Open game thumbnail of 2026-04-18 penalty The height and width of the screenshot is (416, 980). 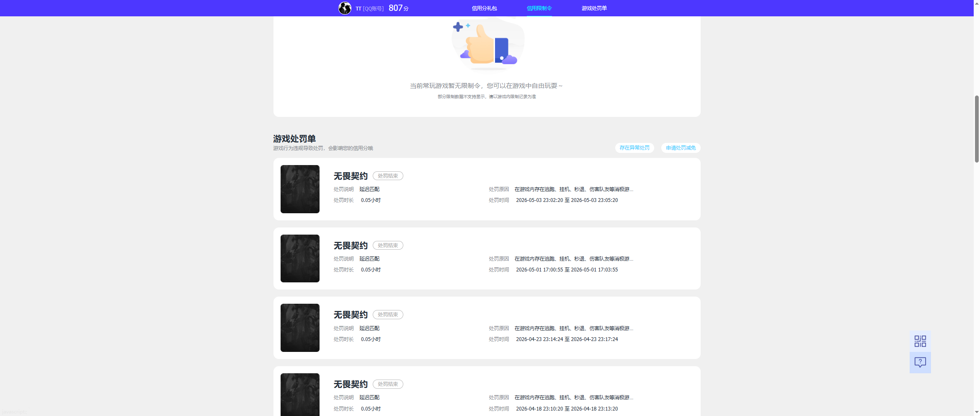click(x=300, y=395)
